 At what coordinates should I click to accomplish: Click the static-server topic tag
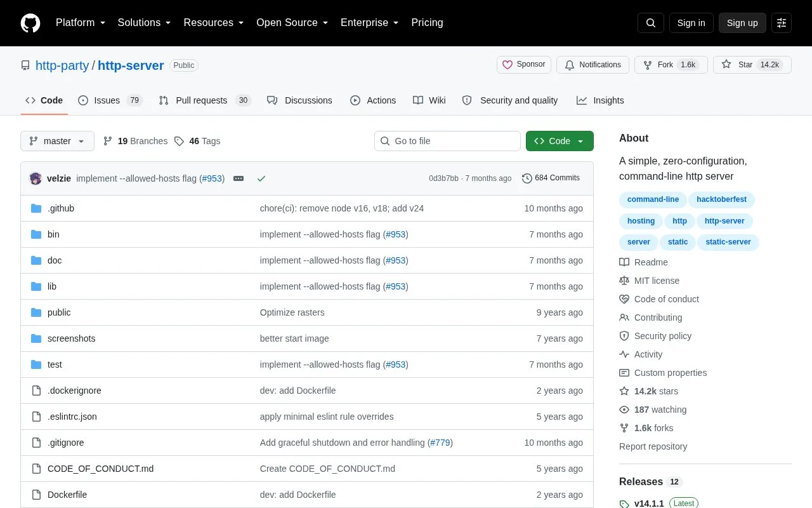[x=728, y=242]
